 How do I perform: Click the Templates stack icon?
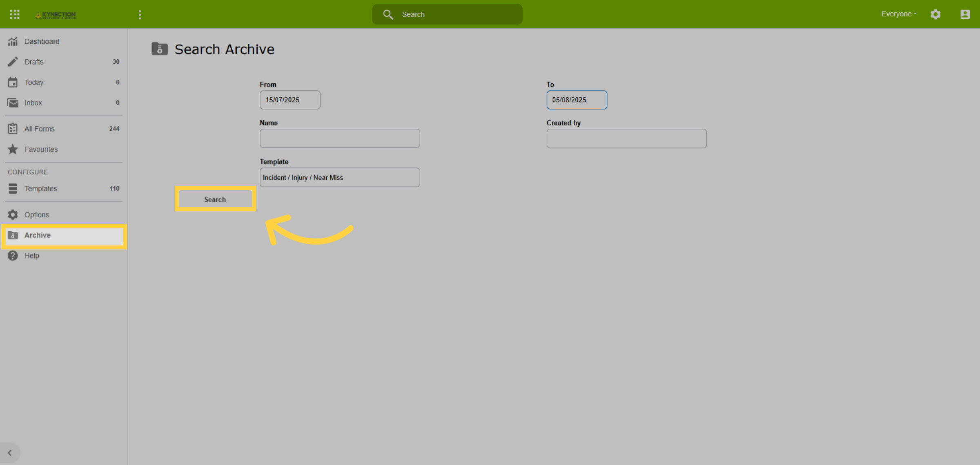(x=13, y=188)
